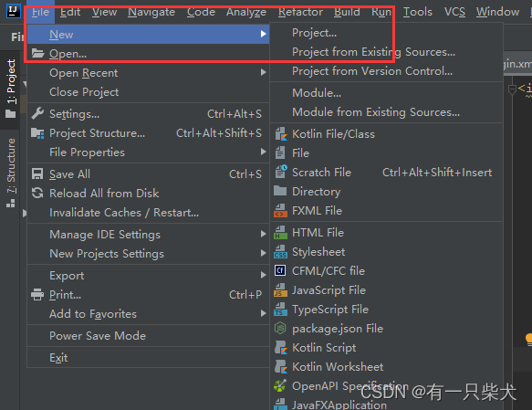Click the FXML File icon

click(280, 210)
